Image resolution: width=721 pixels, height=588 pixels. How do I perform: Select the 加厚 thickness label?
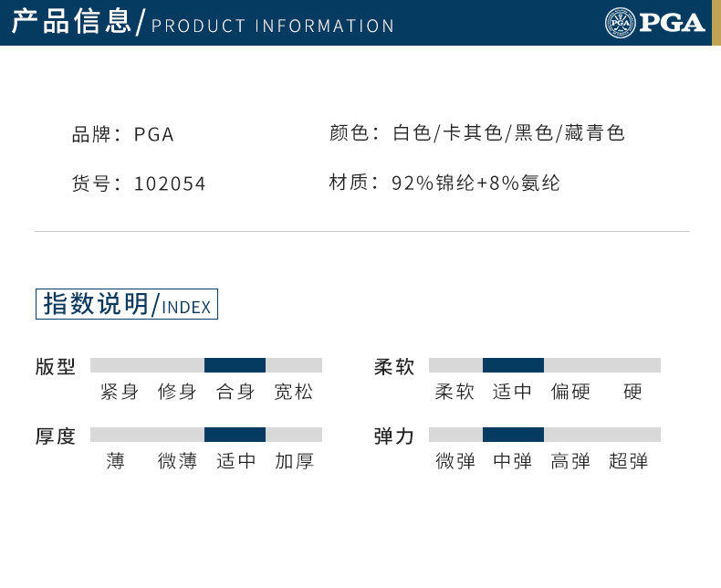(x=294, y=461)
